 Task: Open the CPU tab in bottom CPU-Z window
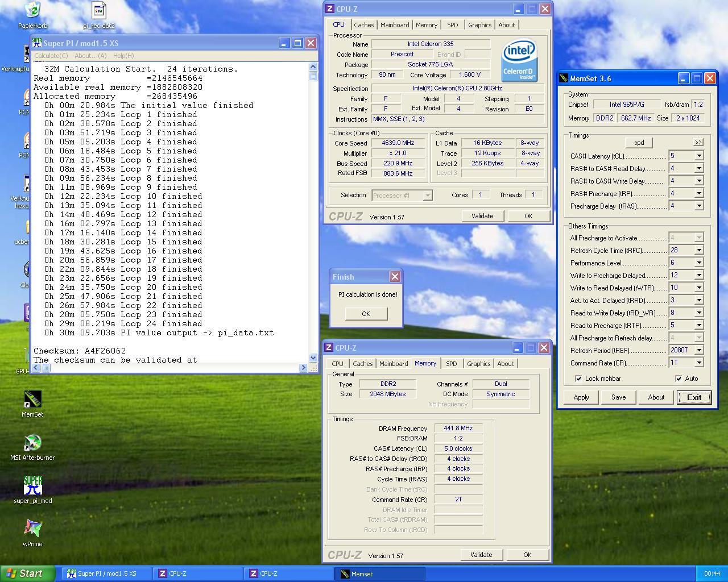pos(337,364)
